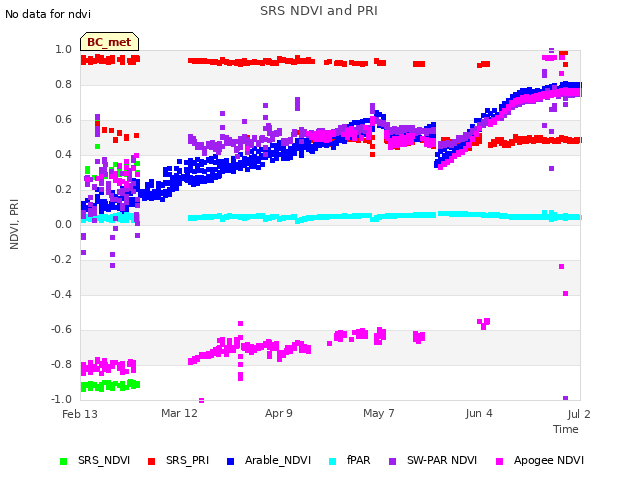
Task: Click the blue Arable_NDVI legend swatch
Action: [230, 461]
